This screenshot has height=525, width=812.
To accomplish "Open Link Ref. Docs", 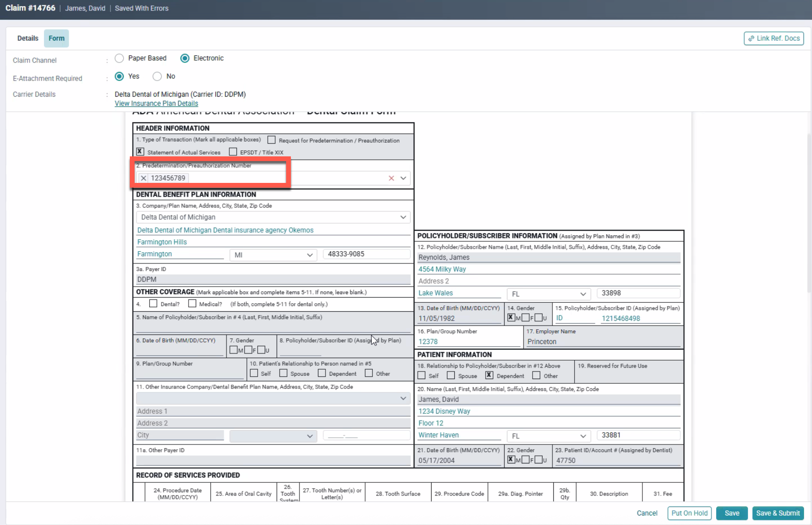I will click(x=774, y=38).
